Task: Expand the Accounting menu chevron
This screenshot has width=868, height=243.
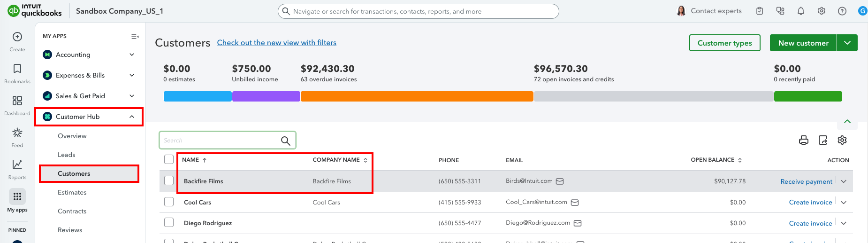Action: tap(132, 55)
